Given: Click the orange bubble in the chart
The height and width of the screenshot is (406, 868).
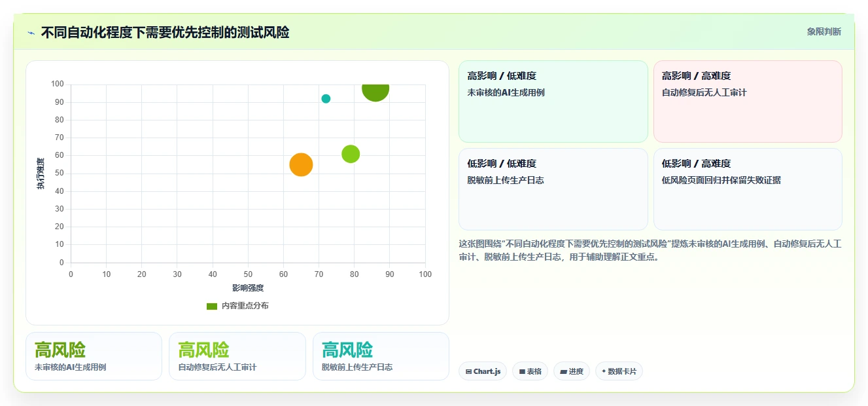Looking at the screenshot, I should pyautogui.click(x=301, y=164).
